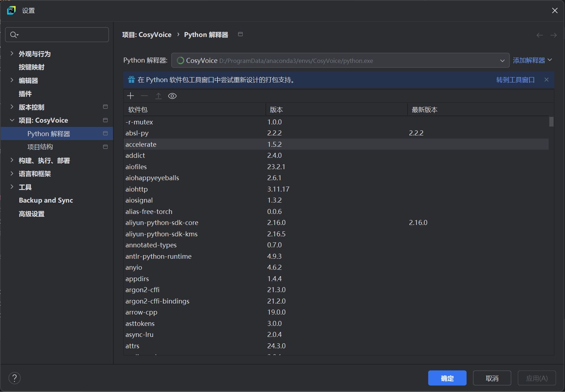The image size is (565, 392).
Task: Open Backup and Sync settings
Action: click(x=46, y=200)
